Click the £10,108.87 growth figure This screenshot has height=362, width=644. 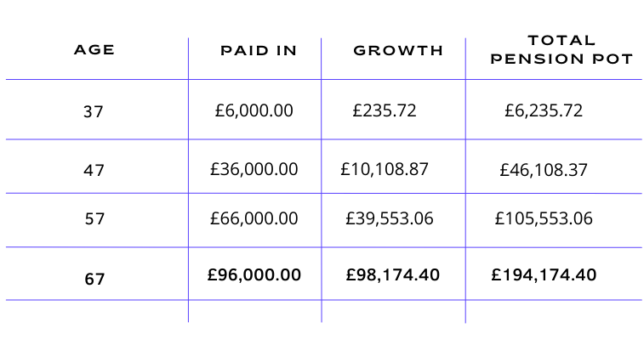point(385,169)
